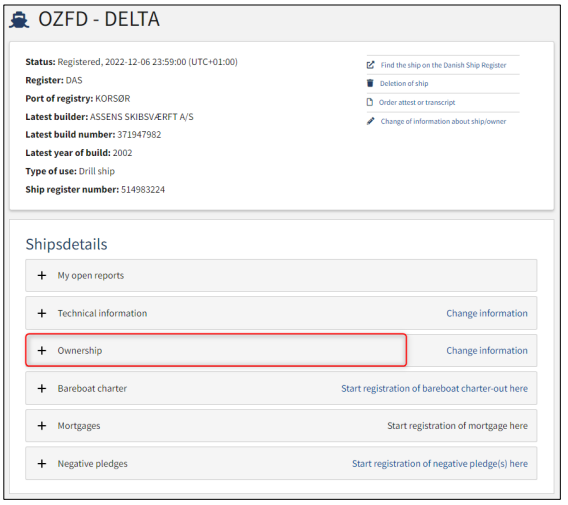Click Change information in Ownership row

487,351
